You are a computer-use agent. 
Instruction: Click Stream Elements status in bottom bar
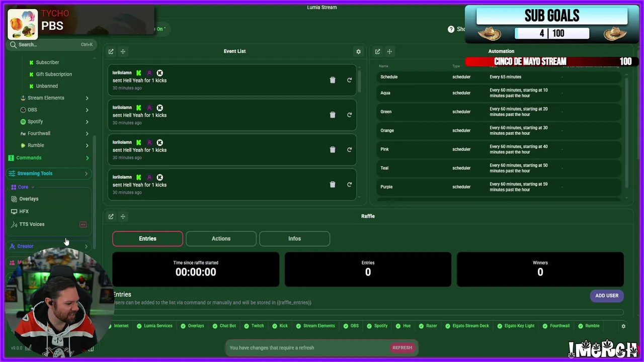coord(315,326)
